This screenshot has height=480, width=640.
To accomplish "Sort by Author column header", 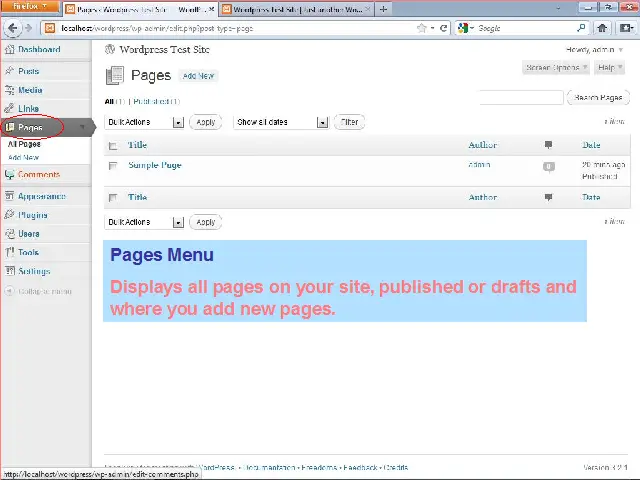I will 482,145.
